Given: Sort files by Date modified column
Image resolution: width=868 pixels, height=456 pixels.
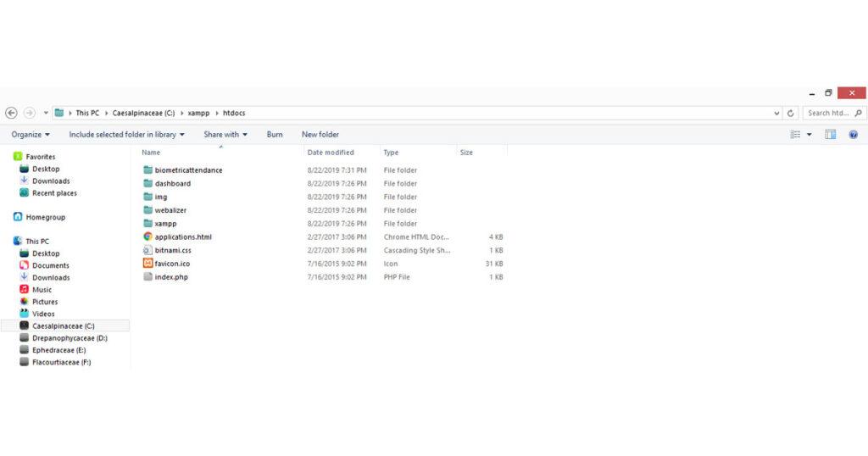Looking at the screenshot, I should pos(331,153).
